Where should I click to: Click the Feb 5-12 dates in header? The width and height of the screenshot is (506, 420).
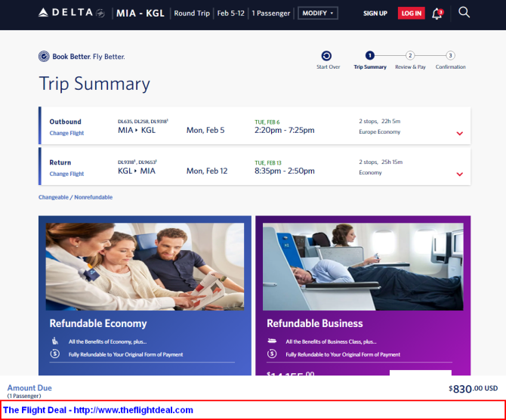[x=231, y=14]
